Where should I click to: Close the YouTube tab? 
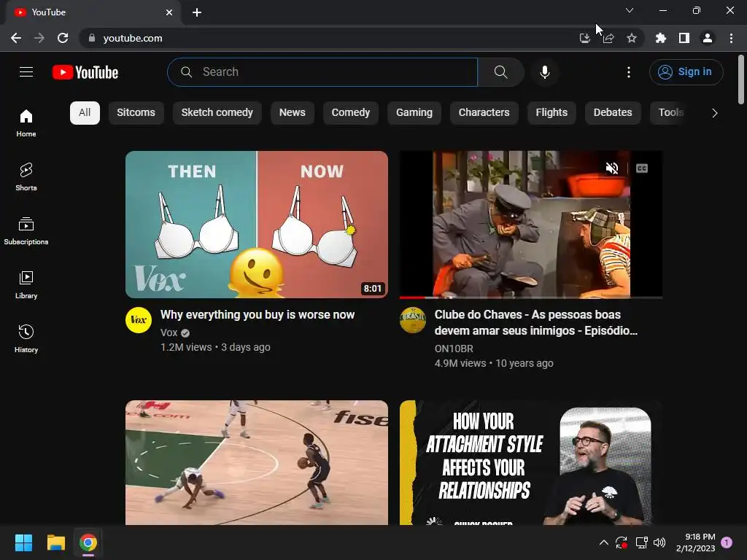pyautogui.click(x=169, y=12)
